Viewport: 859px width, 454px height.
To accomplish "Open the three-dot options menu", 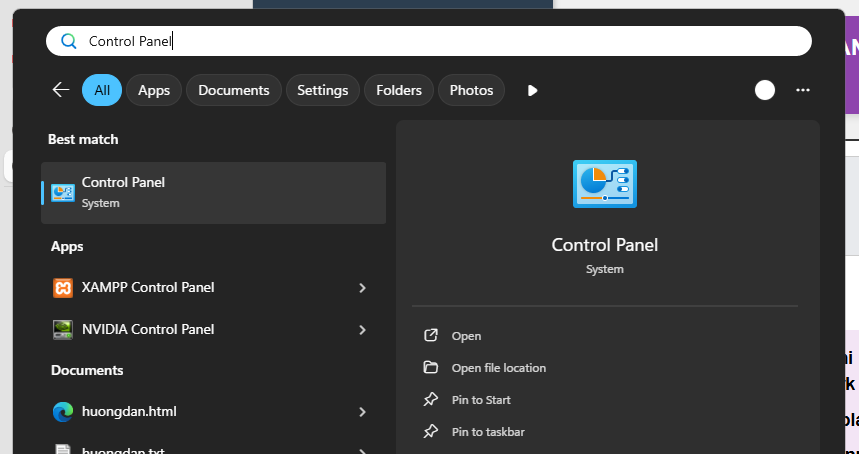I will click(803, 90).
